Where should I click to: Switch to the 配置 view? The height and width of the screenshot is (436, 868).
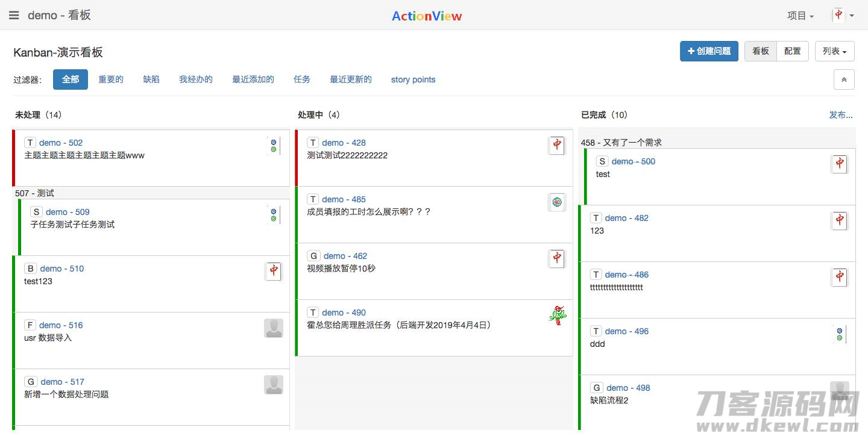(x=793, y=51)
